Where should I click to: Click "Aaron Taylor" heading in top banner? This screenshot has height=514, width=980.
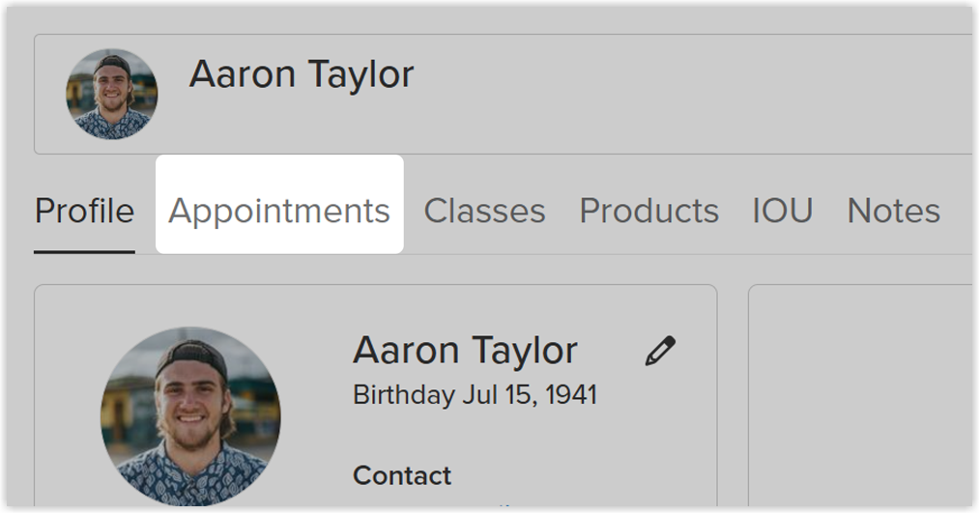click(302, 74)
